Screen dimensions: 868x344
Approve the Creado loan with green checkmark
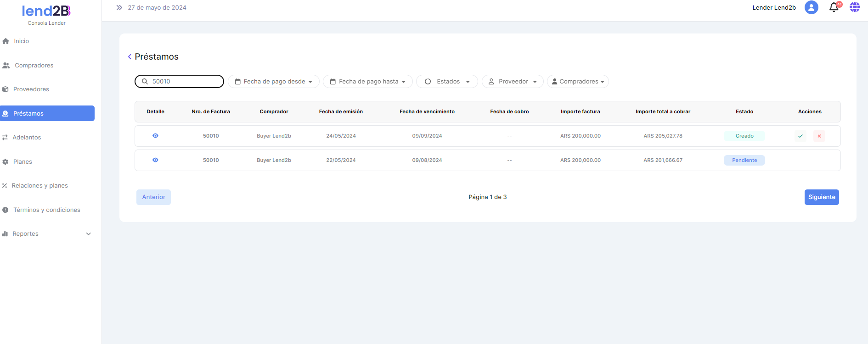point(800,136)
